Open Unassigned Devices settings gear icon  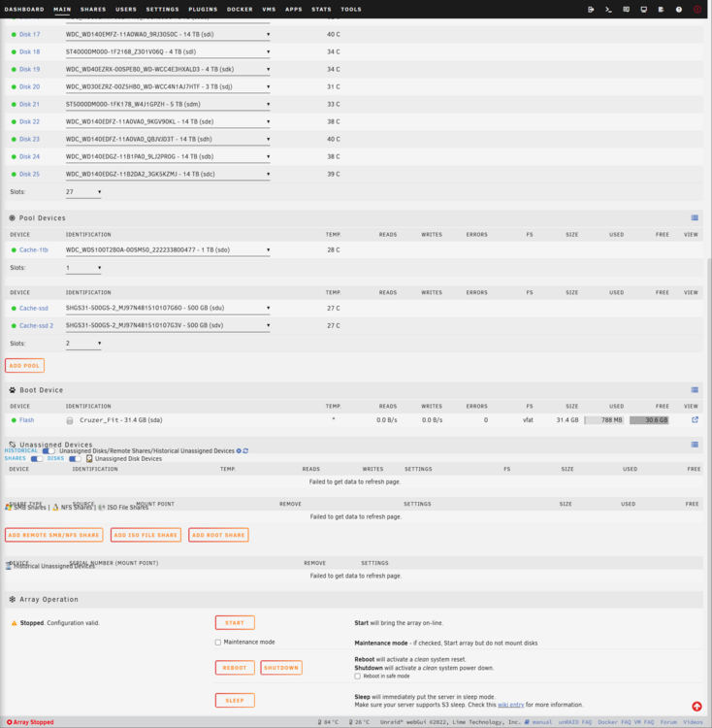239,450
